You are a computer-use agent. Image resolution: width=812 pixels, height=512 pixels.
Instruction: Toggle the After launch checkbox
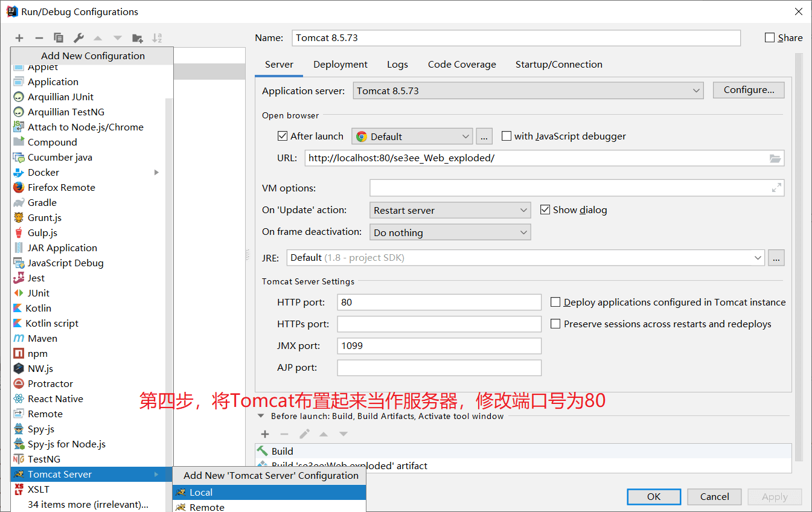(283, 136)
